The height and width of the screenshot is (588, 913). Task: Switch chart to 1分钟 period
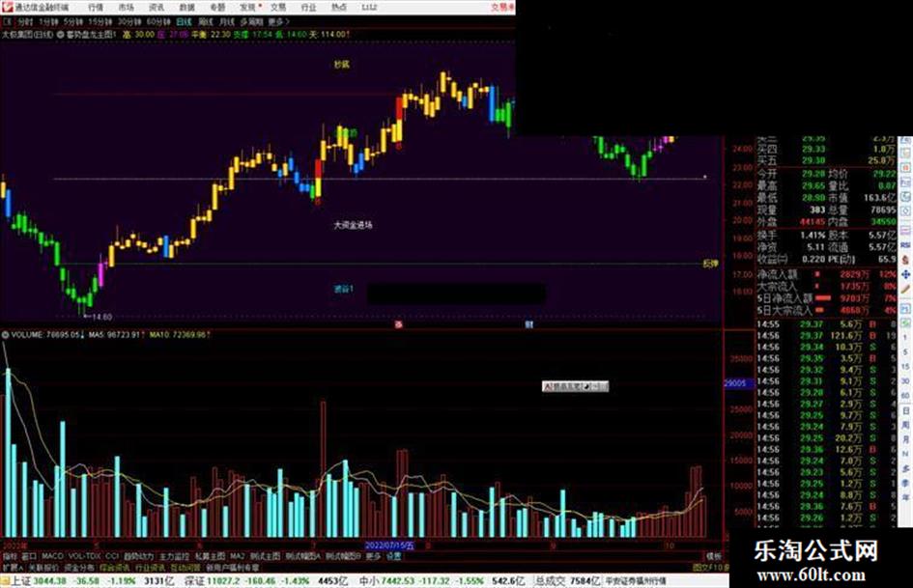pos(48,21)
